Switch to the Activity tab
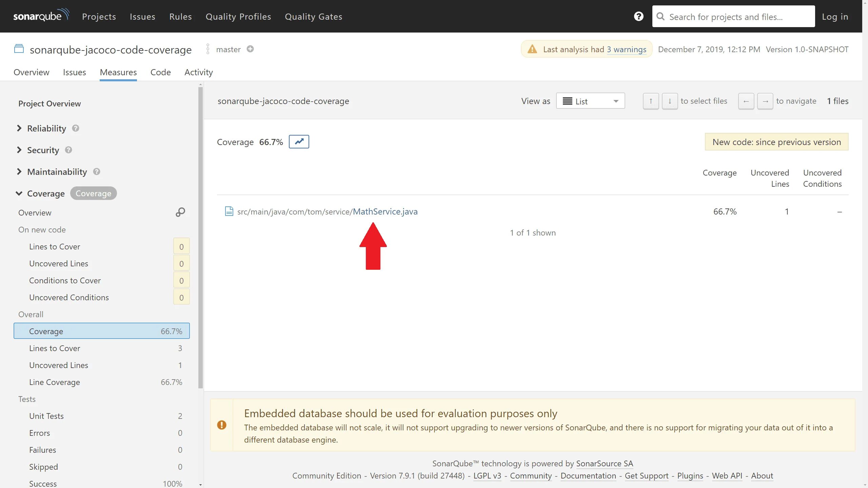The image size is (868, 488). [x=199, y=72]
